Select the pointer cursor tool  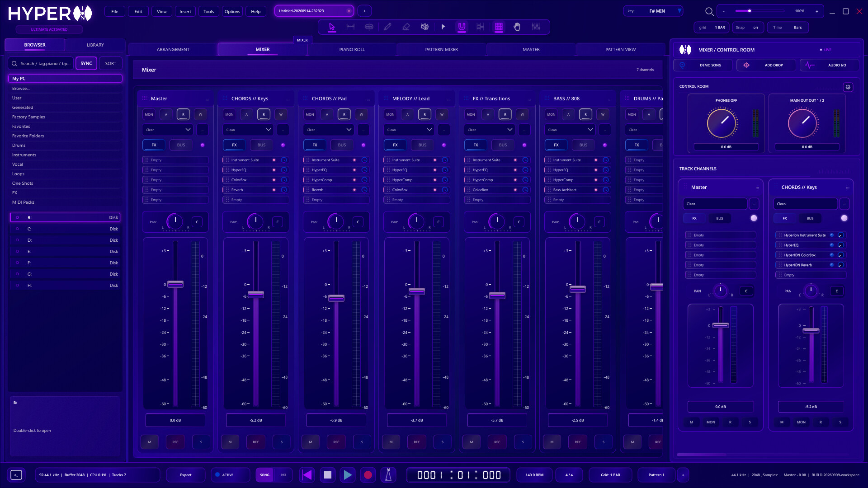(332, 27)
